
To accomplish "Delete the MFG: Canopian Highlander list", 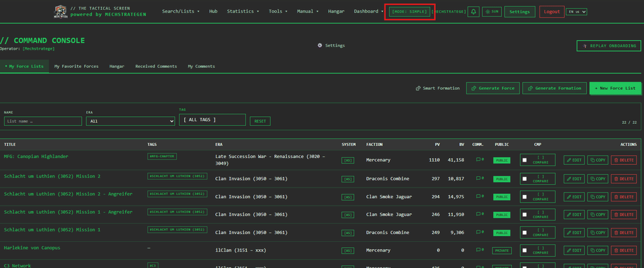I will tap(624, 160).
